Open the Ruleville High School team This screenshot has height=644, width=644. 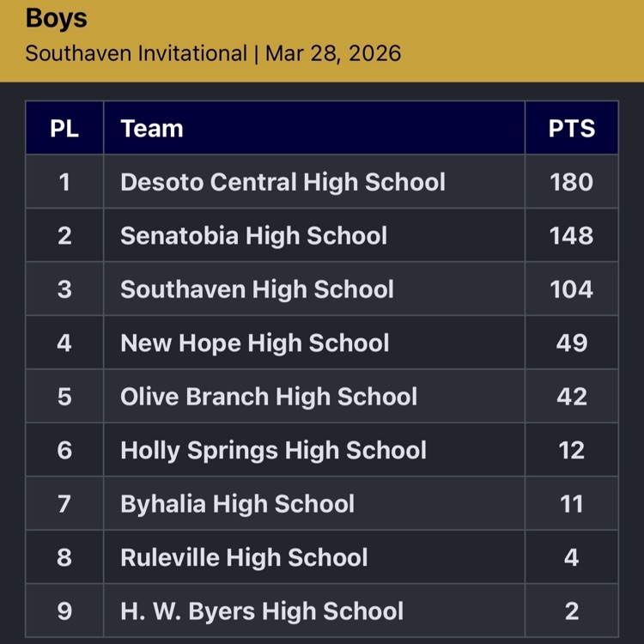tap(244, 557)
